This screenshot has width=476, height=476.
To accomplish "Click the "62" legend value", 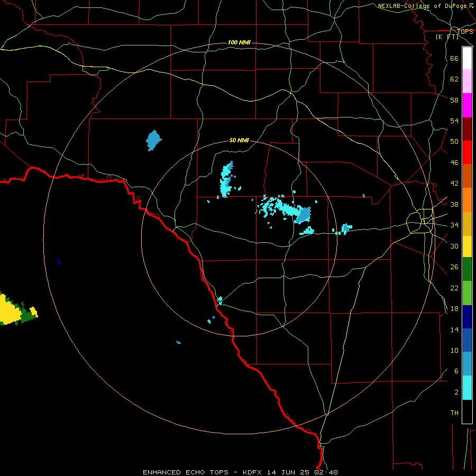I will pos(454,79).
